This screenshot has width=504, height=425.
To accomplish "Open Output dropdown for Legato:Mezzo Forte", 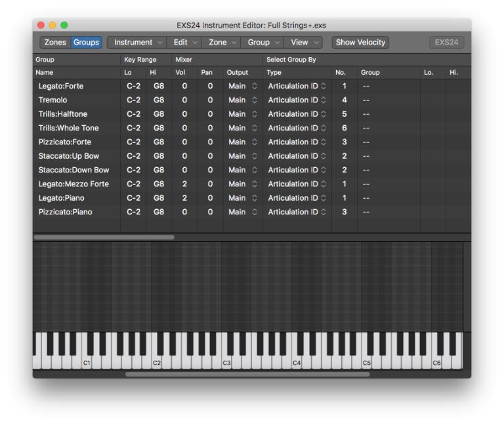I will point(243,184).
